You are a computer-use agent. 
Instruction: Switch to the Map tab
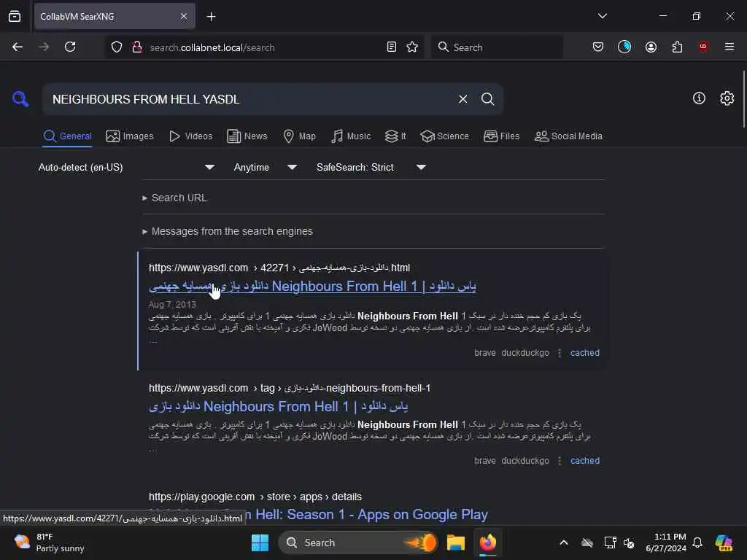pyautogui.click(x=299, y=136)
